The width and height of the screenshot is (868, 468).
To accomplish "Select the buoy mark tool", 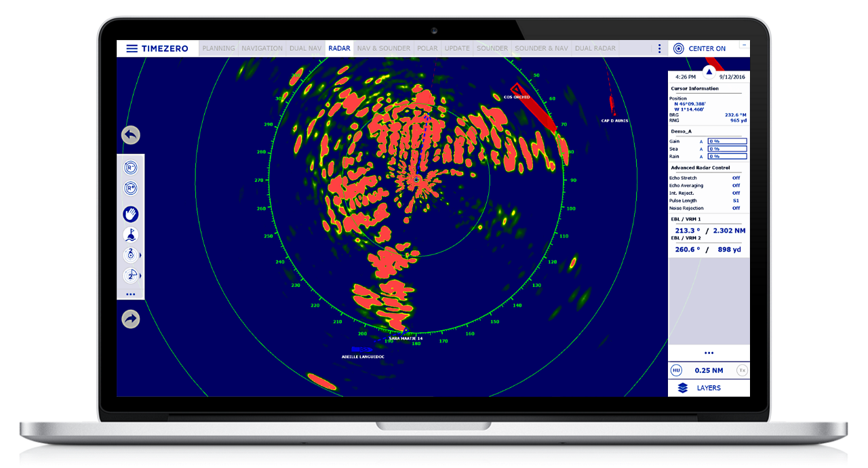I will point(130,235).
